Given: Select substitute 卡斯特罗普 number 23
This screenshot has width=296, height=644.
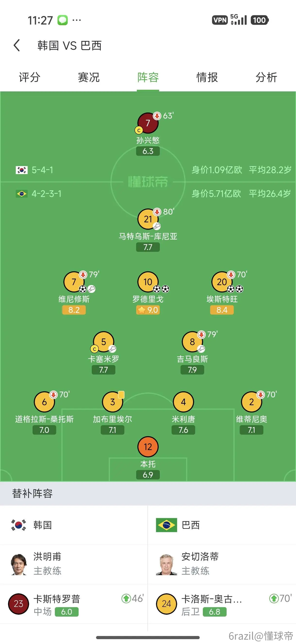Looking at the screenshot, I should [x=74, y=604].
